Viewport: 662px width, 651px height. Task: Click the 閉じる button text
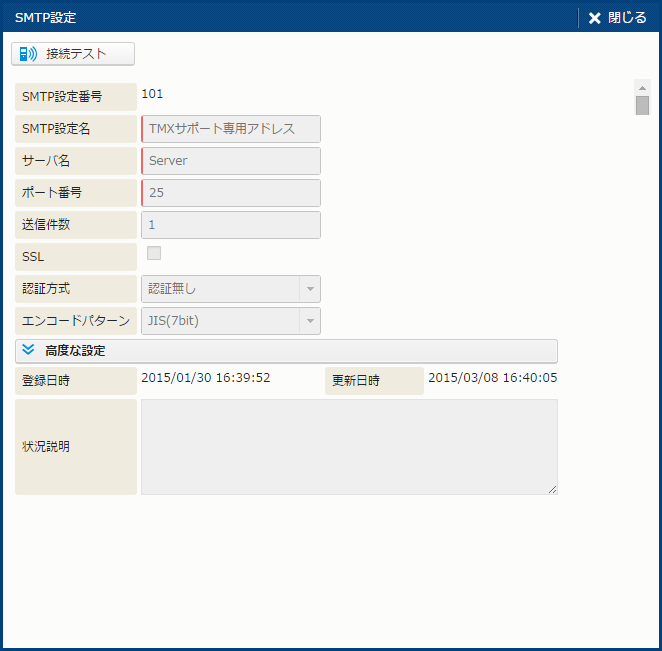pos(627,18)
